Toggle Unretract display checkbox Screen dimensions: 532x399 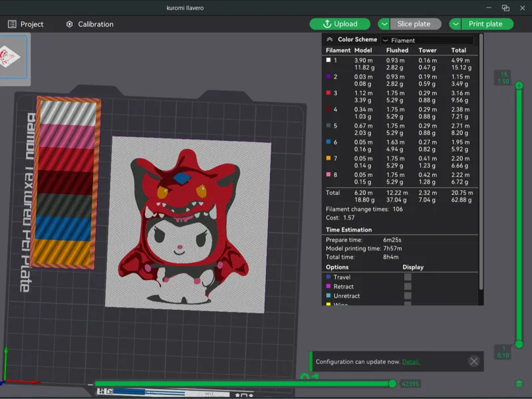(408, 296)
